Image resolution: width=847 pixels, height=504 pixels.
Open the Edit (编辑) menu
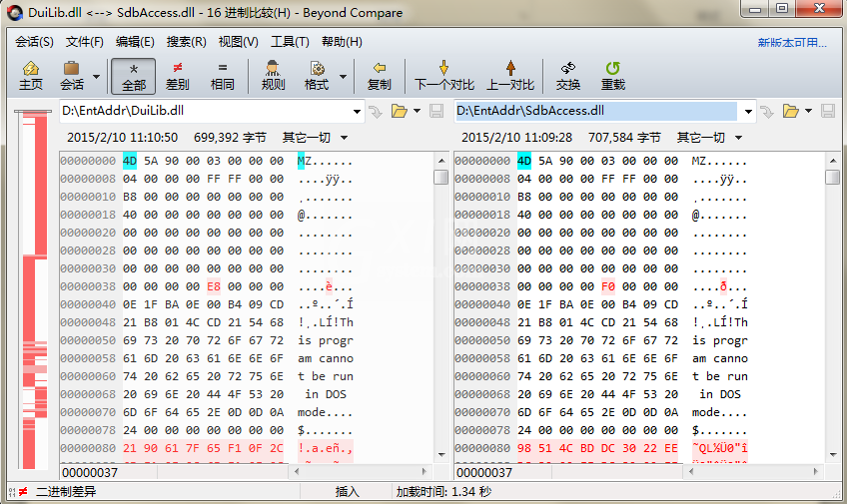coord(135,42)
